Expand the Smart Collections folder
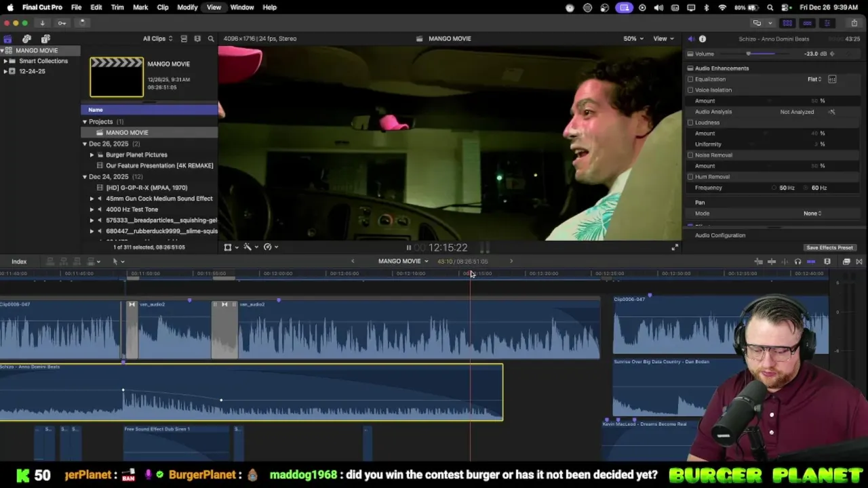The image size is (868, 488). click(5, 61)
